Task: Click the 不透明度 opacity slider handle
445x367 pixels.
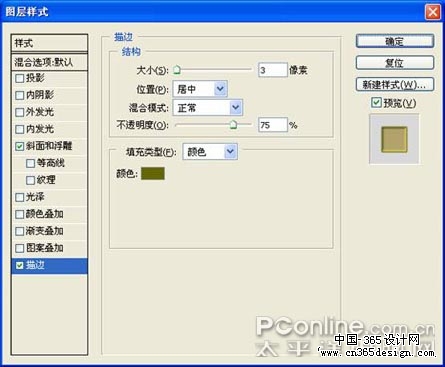Action: (x=234, y=125)
